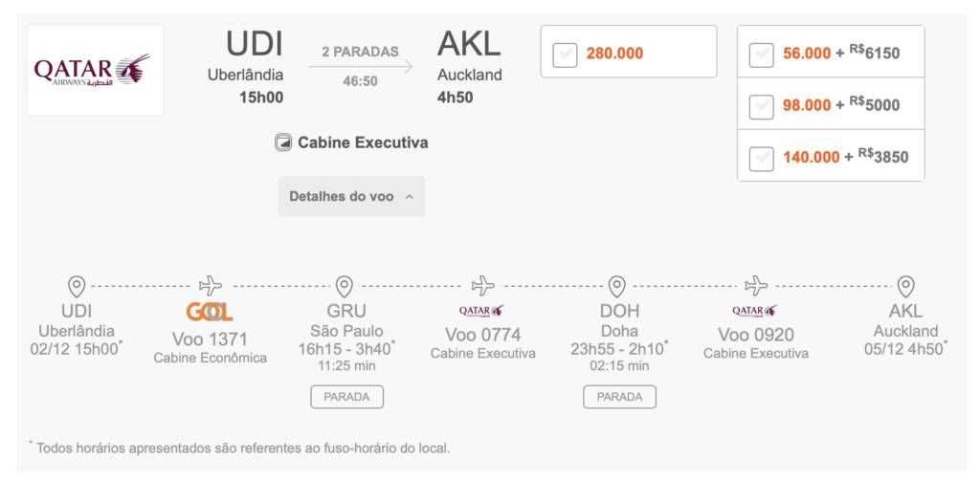980x481 pixels.
Task: Click the PARADA button under Doha
Action: point(619,397)
